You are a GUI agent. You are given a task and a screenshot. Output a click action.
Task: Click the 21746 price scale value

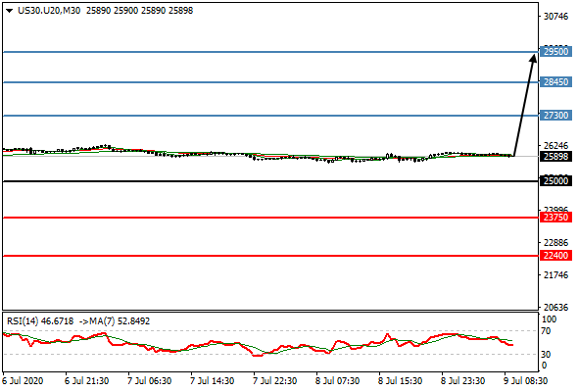click(555, 275)
